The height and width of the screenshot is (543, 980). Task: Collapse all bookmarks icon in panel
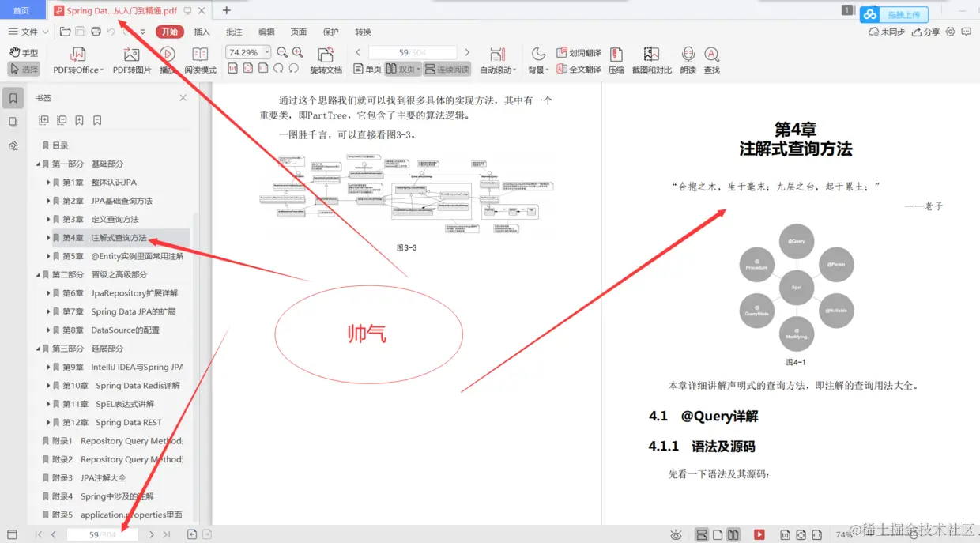62,120
